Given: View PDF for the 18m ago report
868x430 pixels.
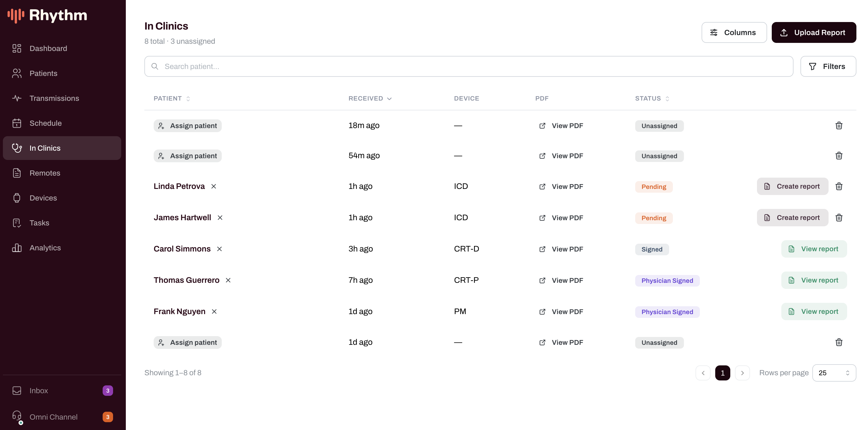Looking at the screenshot, I should (x=561, y=125).
